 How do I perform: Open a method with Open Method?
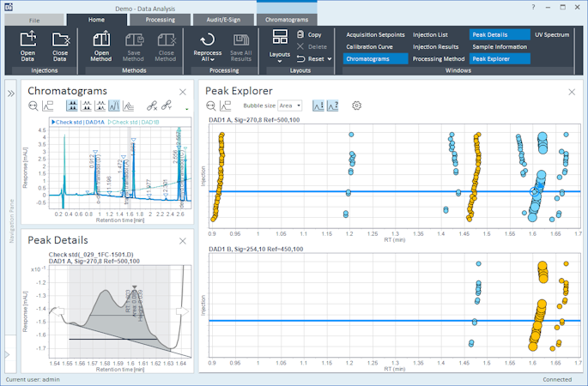[100, 45]
